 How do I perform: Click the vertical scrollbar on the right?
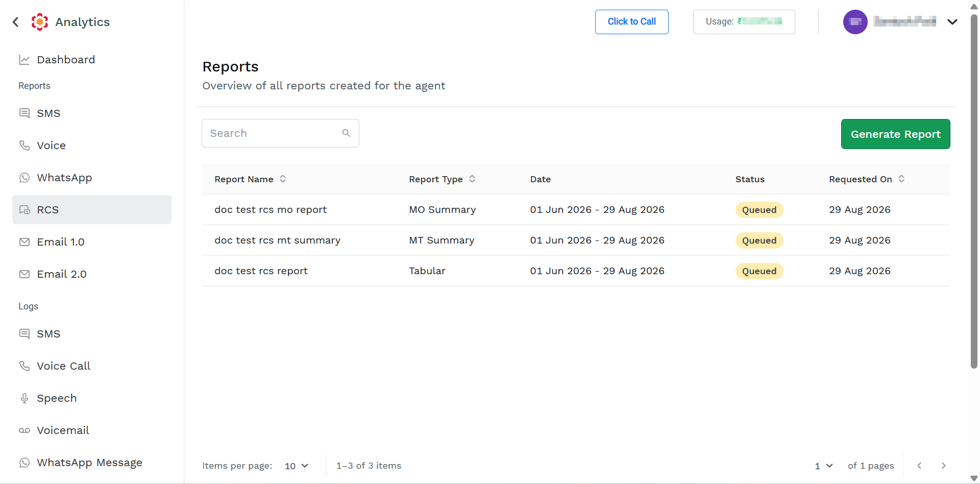coord(974,191)
